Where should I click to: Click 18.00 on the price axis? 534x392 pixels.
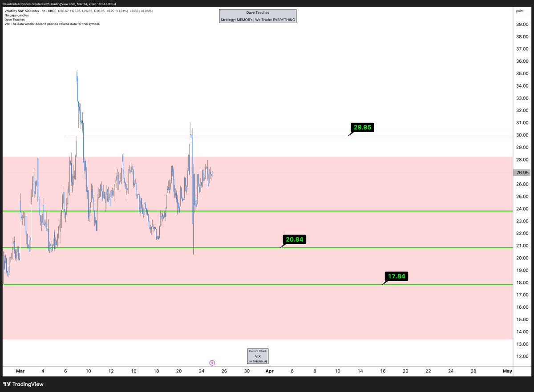(x=522, y=283)
